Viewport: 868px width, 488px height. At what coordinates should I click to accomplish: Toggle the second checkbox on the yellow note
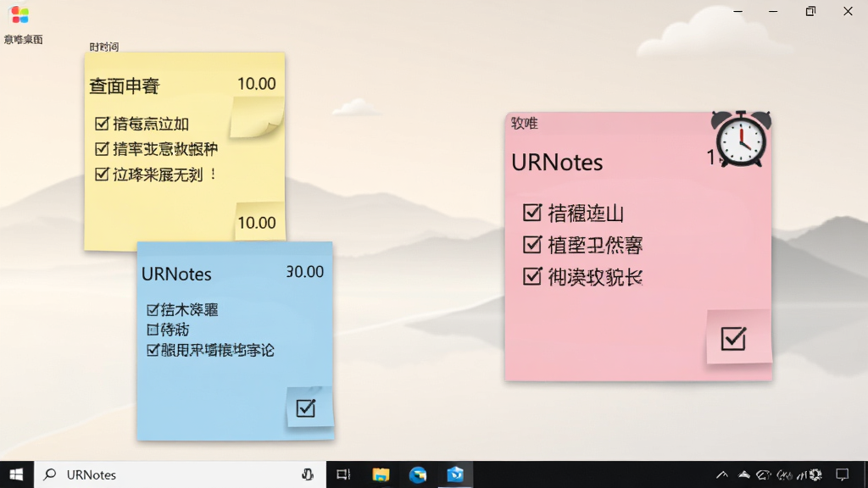point(102,149)
